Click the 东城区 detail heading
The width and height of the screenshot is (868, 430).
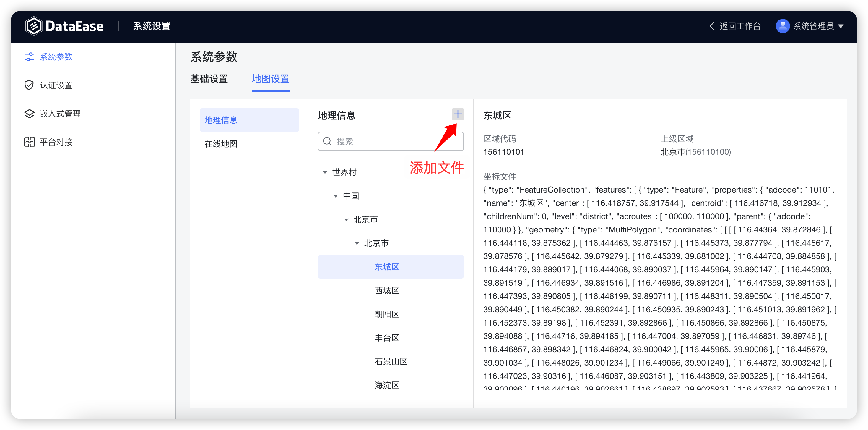click(x=497, y=116)
